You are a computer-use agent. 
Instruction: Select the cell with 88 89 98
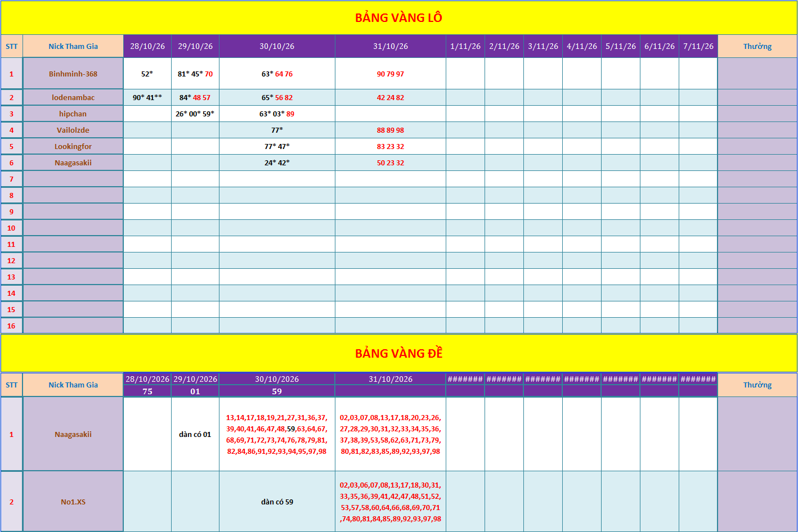point(391,130)
